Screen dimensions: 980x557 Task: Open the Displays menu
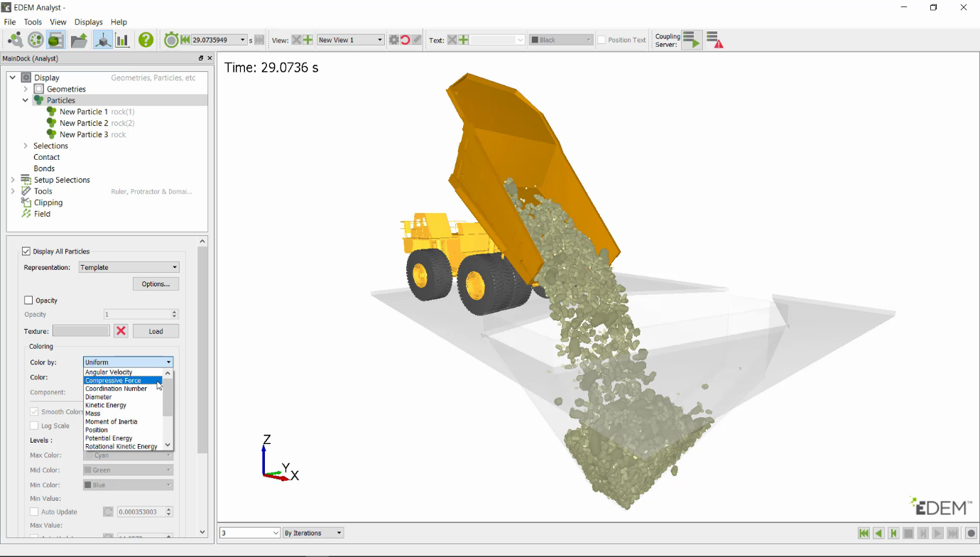pyautogui.click(x=89, y=22)
